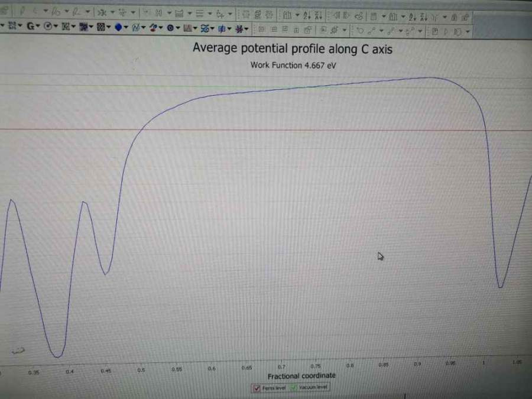Click the first sort descending Z-A icon
Screen dimensions: 532x399
(x=318, y=15)
